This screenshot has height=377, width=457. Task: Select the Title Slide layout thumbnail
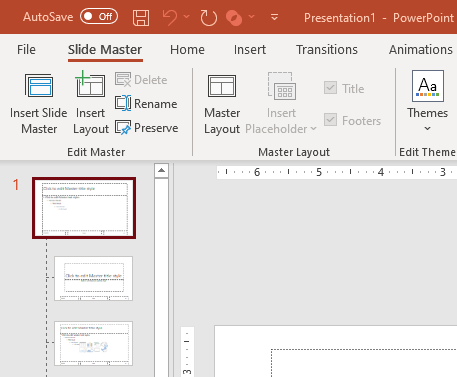click(94, 278)
